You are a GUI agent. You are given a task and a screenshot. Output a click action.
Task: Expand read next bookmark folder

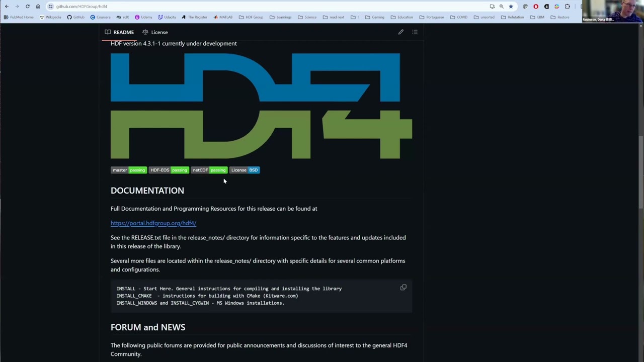coord(334,17)
